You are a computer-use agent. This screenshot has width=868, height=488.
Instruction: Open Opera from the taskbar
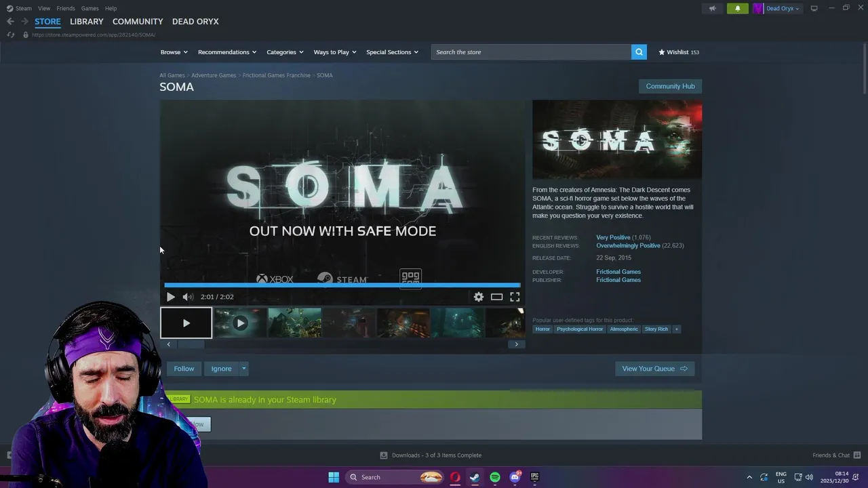coord(455,477)
